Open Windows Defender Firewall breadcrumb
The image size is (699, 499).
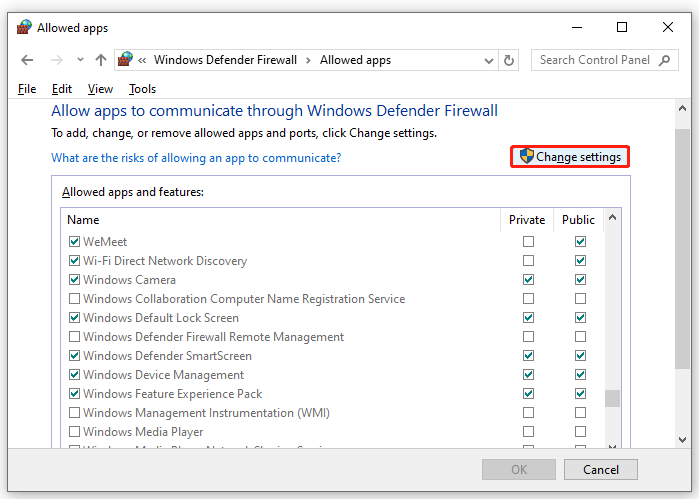coord(225,60)
